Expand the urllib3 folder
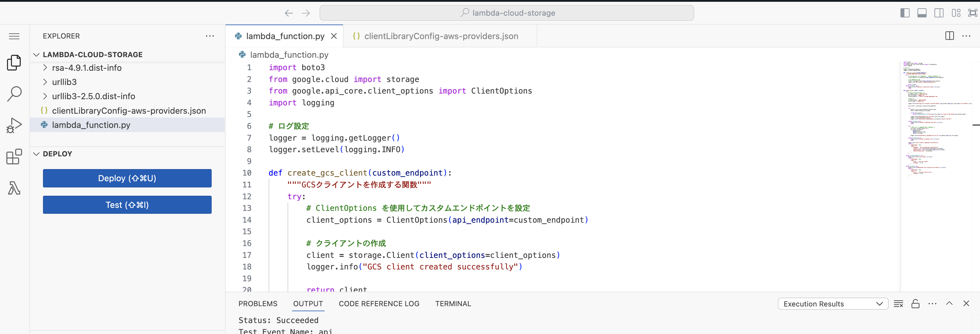The height and width of the screenshot is (334, 980). (x=64, y=82)
